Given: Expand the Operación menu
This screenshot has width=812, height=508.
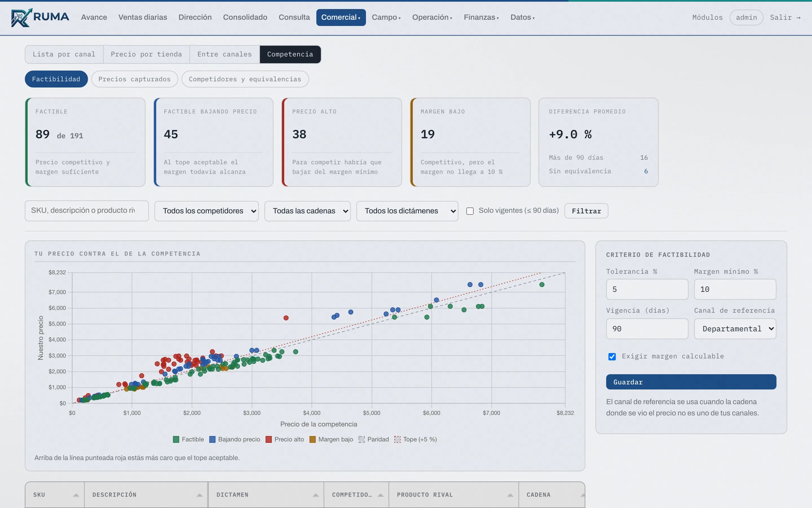Looking at the screenshot, I should [432, 17].
